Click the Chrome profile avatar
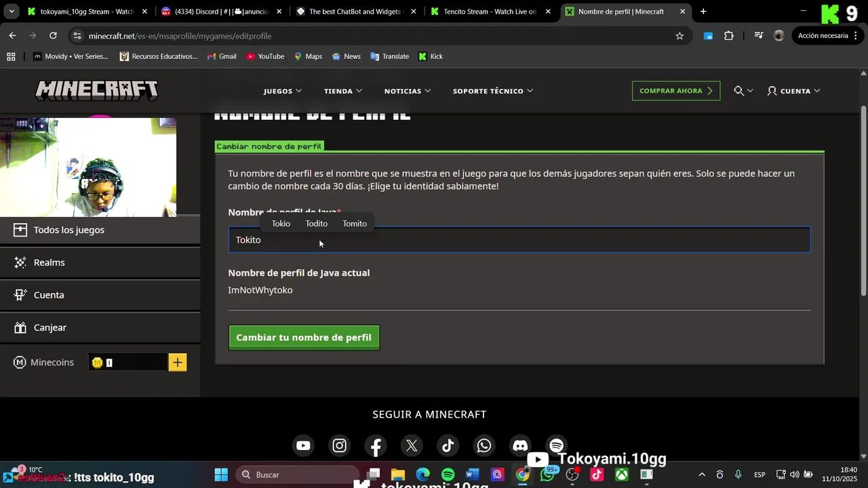This screenshot has width=868, height=488. coord(778,36)
